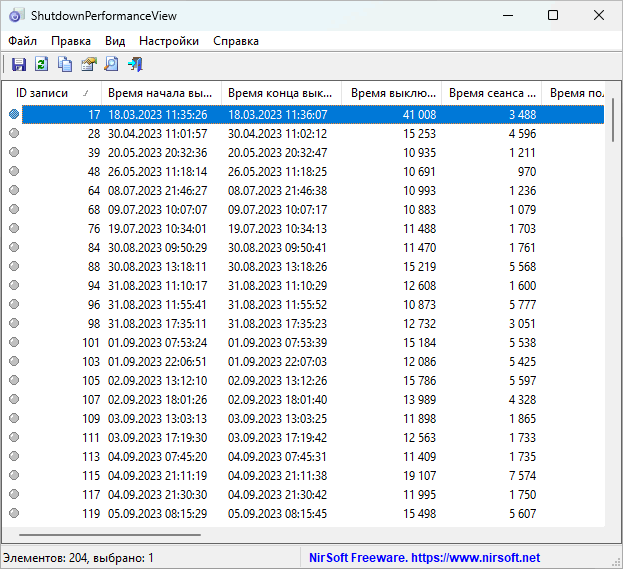Screen dimensions: 623x569
Task: Open the Файл menu
Action: click(x=22, y=41)
